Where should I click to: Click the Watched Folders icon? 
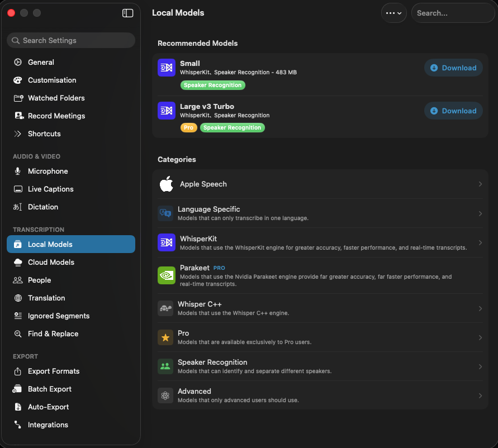pos(18,98)
